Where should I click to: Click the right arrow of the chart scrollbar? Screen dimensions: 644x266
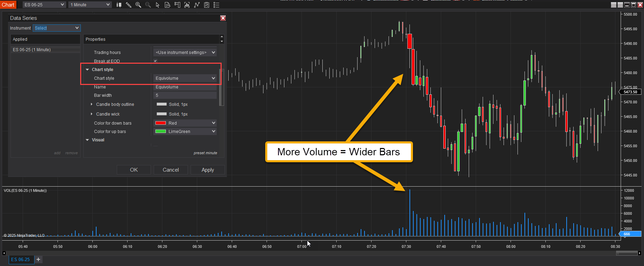pos(640,253)
